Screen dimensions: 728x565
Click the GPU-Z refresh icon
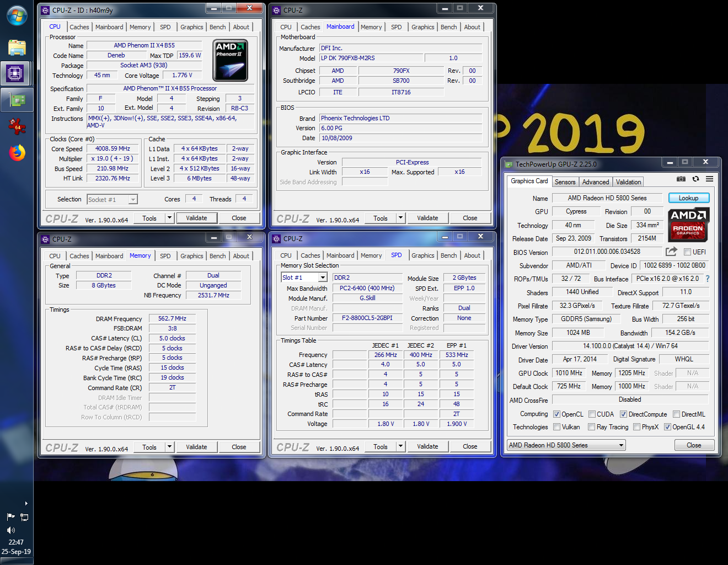tap(695, 179)
